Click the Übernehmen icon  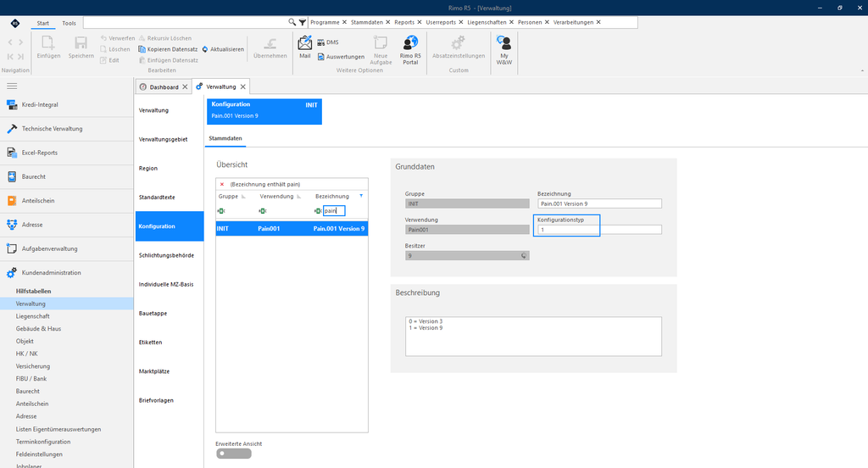[x=270, y=44]
